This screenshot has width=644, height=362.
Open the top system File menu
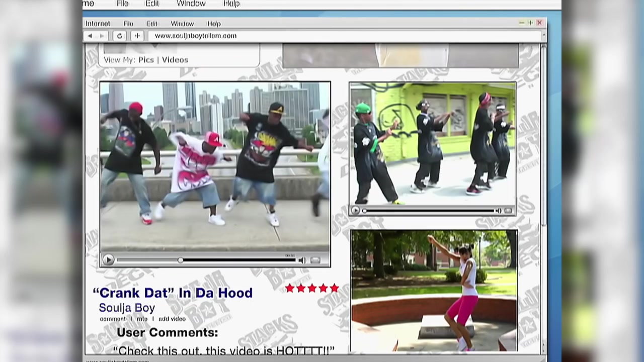[x=122, y=4]
